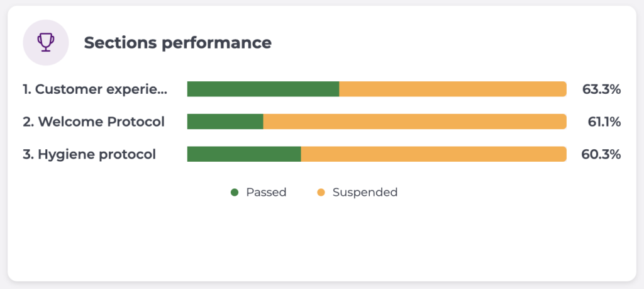Click the 61.1% score value
Image resolution: width=644 pixels, height=289 pixels.
(604, 122)
